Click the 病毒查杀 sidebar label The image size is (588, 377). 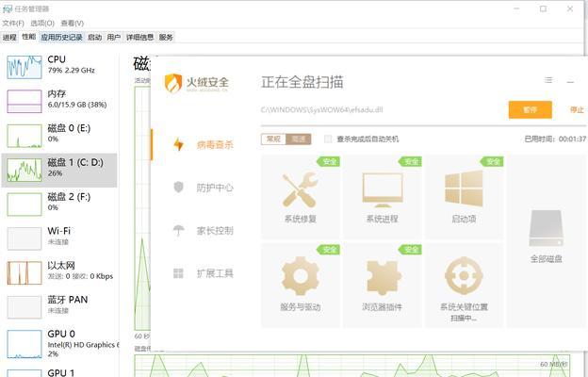215,145
